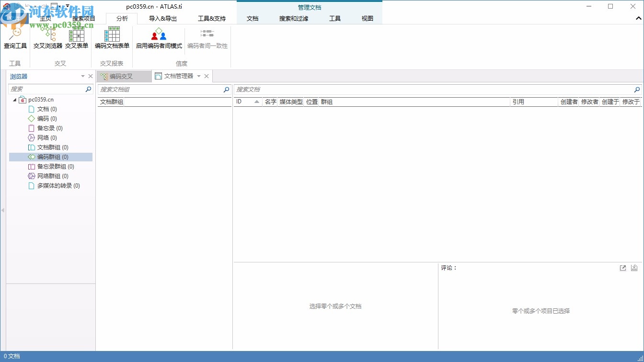Open the 工具&支持 ribbon tab
644x362 pixels.
click(x=212, y=19)
